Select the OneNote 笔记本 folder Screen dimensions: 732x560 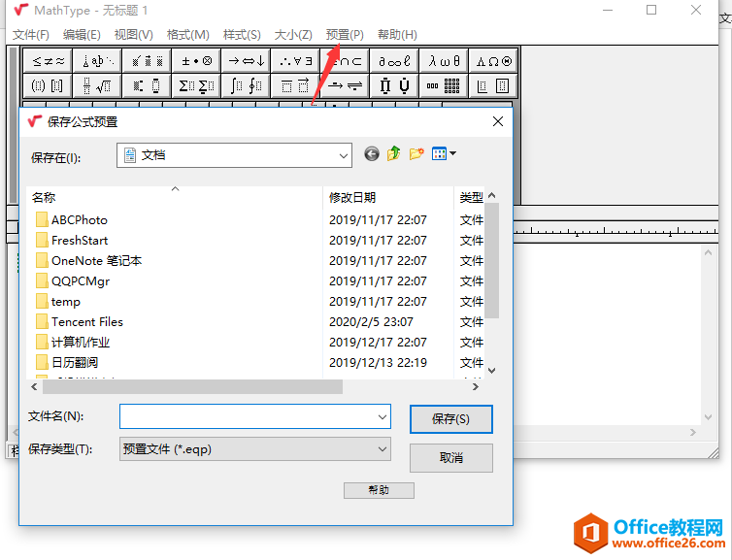coord(88,261)
